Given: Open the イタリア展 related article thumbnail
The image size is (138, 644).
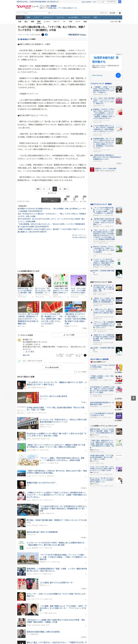Looking at the screenshot, I should pos(61,280).
